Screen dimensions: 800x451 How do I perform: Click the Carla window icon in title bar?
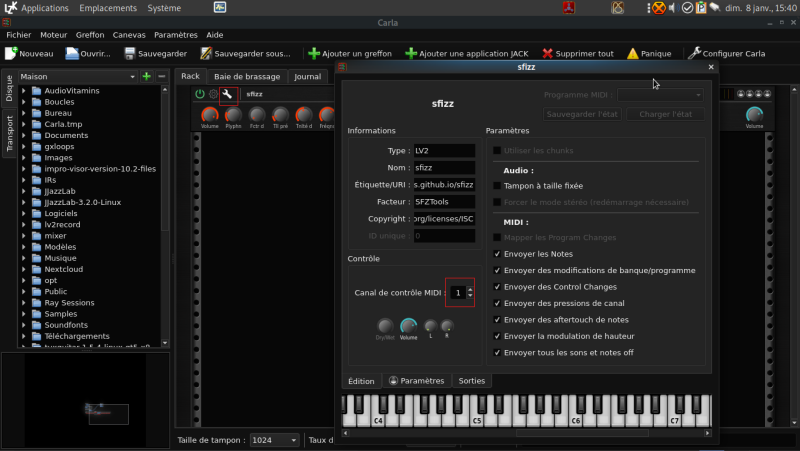pyautogui.click(x=6, y=22)
